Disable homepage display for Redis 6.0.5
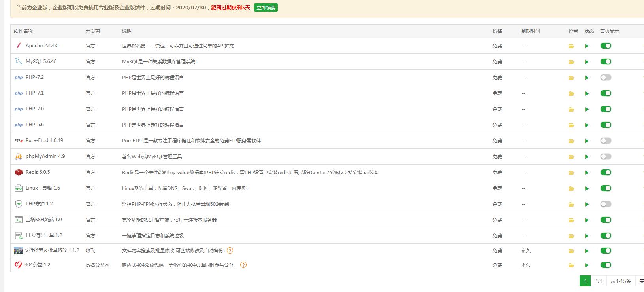 pyautogui.click(x=606, y=172)
